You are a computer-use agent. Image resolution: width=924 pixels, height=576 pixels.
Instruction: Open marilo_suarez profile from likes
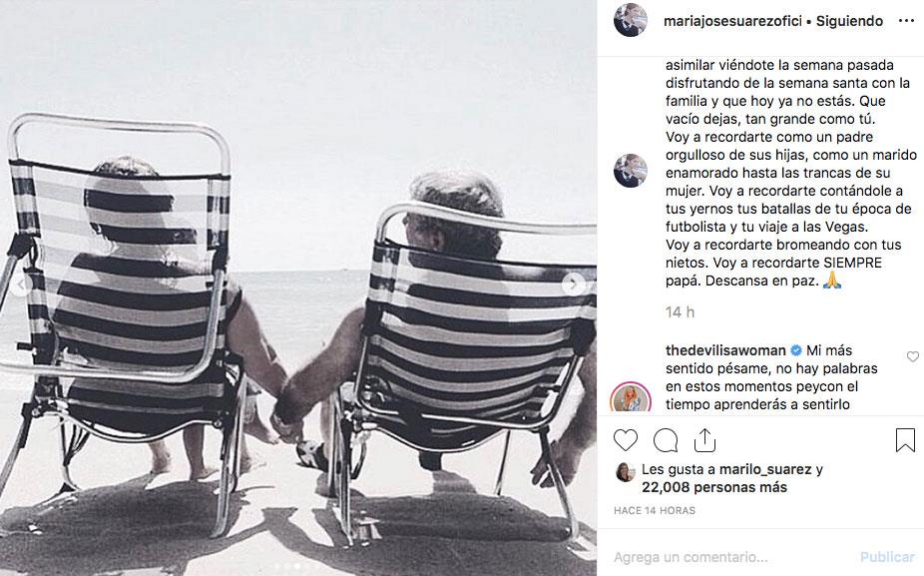pyautogui.click(x=765, y=469)
